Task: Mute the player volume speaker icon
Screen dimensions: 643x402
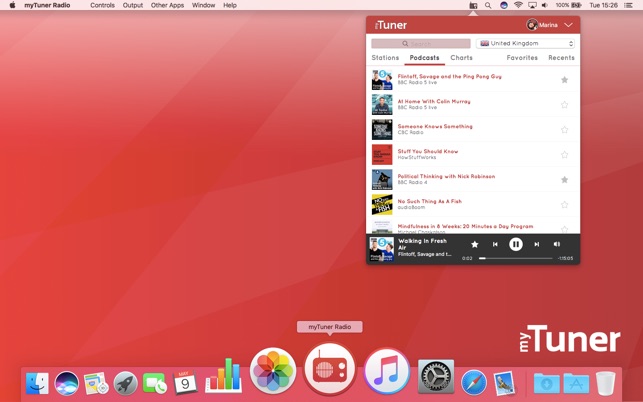Action: 557,244
